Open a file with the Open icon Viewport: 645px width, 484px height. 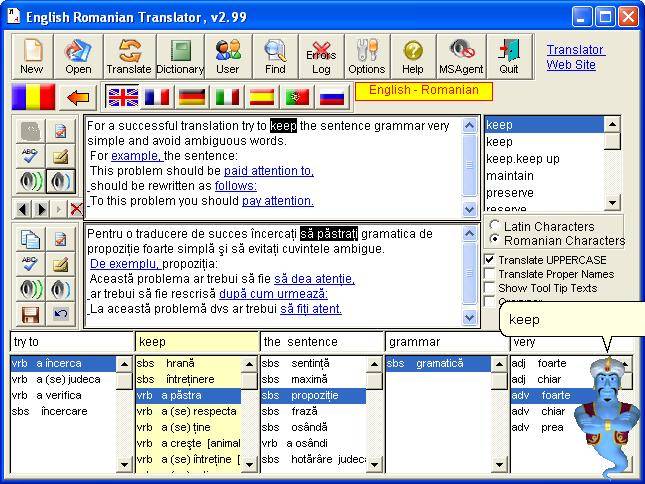coord(78,57)
